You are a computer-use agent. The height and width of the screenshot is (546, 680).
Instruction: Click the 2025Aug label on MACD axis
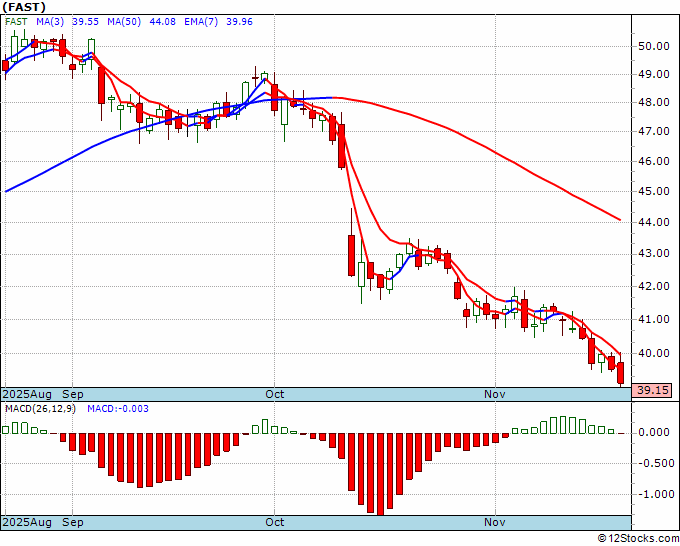click(27, 522)
